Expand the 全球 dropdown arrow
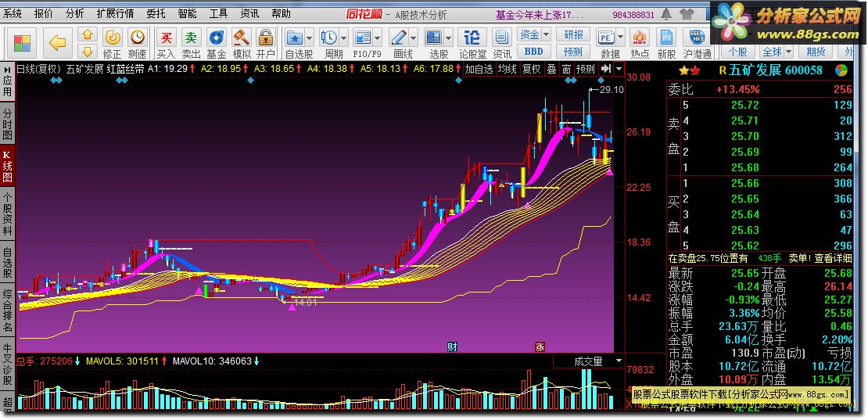Image resolution: width=868 pixels, height=420 pixels. [x=788, y=52]
